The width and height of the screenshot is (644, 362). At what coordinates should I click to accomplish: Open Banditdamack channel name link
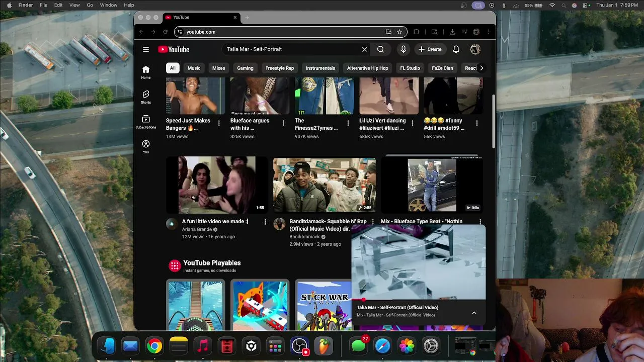304,237
